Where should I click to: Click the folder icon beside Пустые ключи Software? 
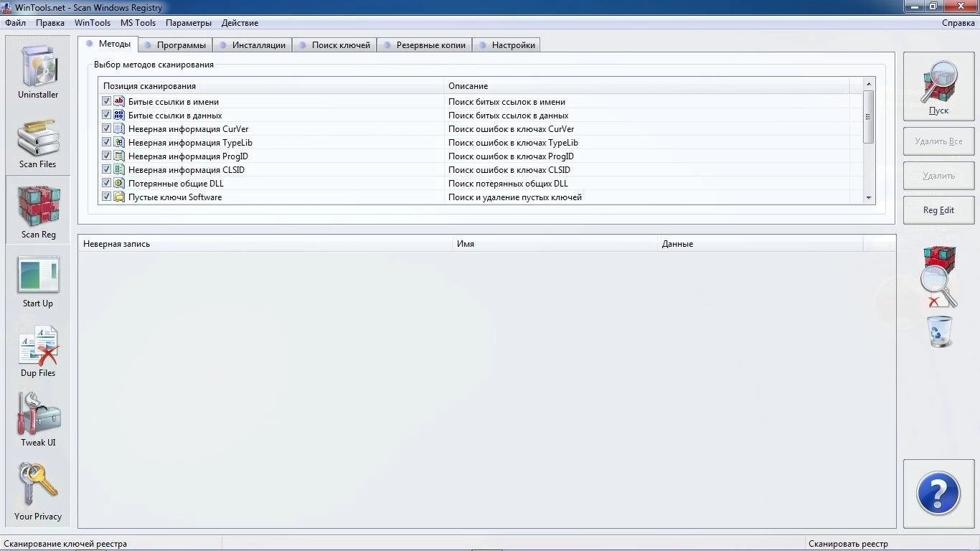[x=119, y=197]
